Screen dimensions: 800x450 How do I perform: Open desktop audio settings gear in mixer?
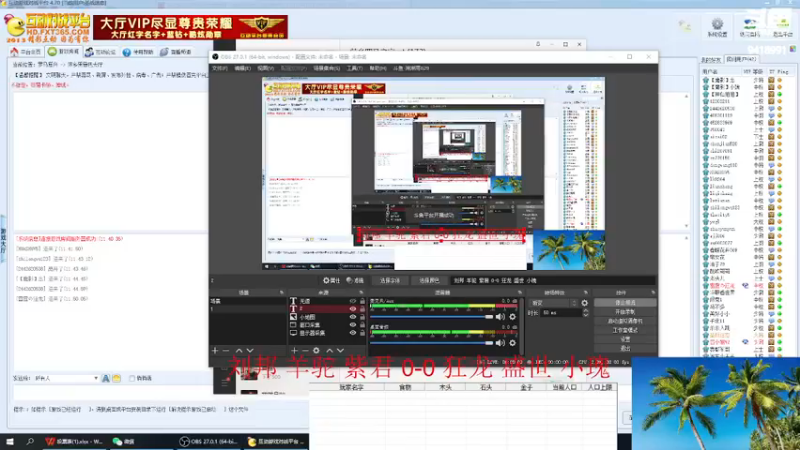[x=513, y=343]
